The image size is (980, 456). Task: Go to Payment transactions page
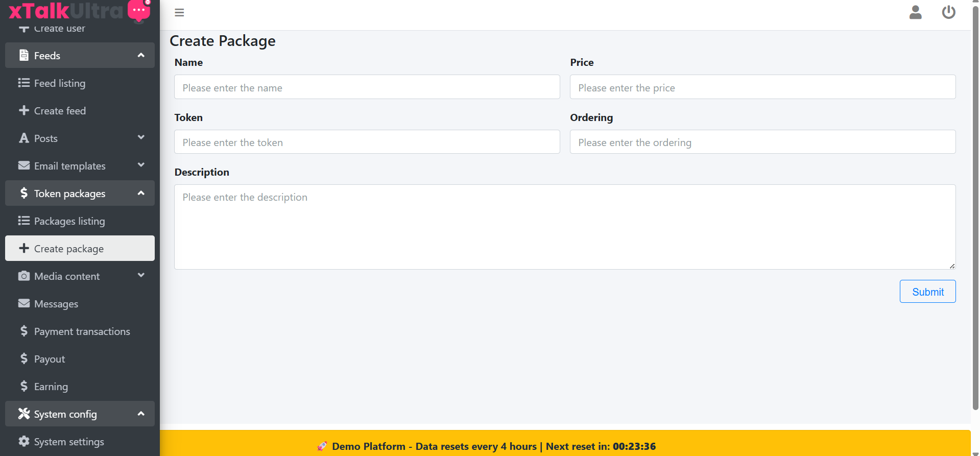pos(82,331)
